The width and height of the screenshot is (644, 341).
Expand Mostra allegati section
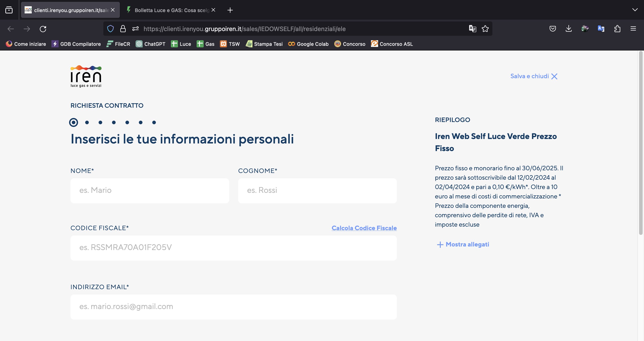463,244
